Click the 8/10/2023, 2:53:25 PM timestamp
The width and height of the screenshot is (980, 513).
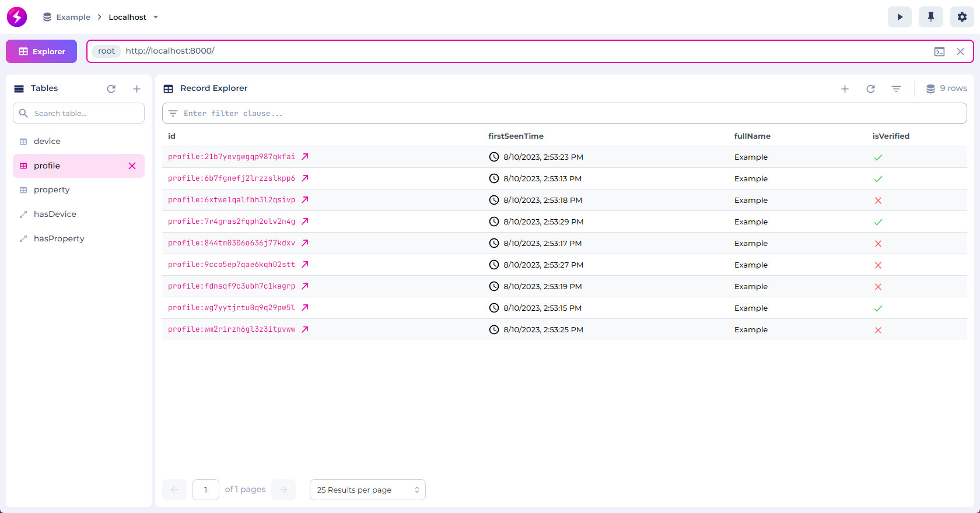point(543,329)
